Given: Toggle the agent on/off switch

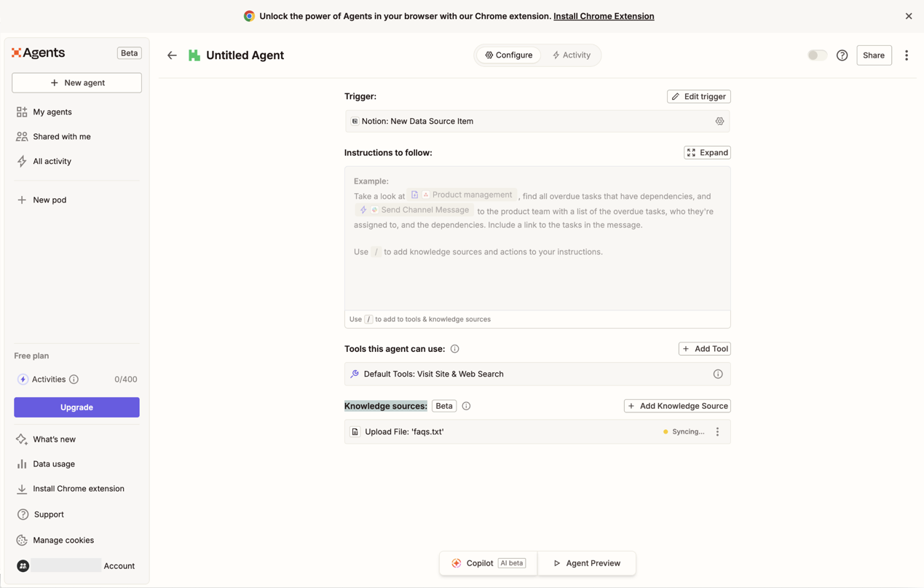Looking at the screenshot, I should tap(817, 55).
